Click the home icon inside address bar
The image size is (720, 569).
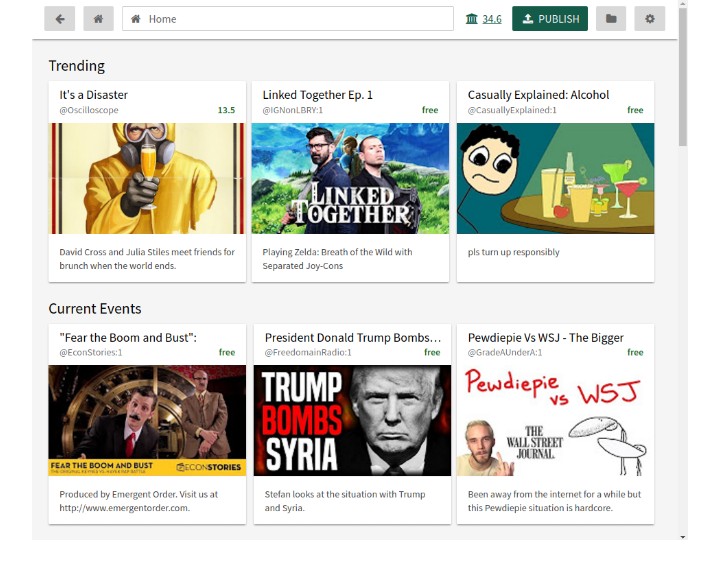click(x=135, y=19)
